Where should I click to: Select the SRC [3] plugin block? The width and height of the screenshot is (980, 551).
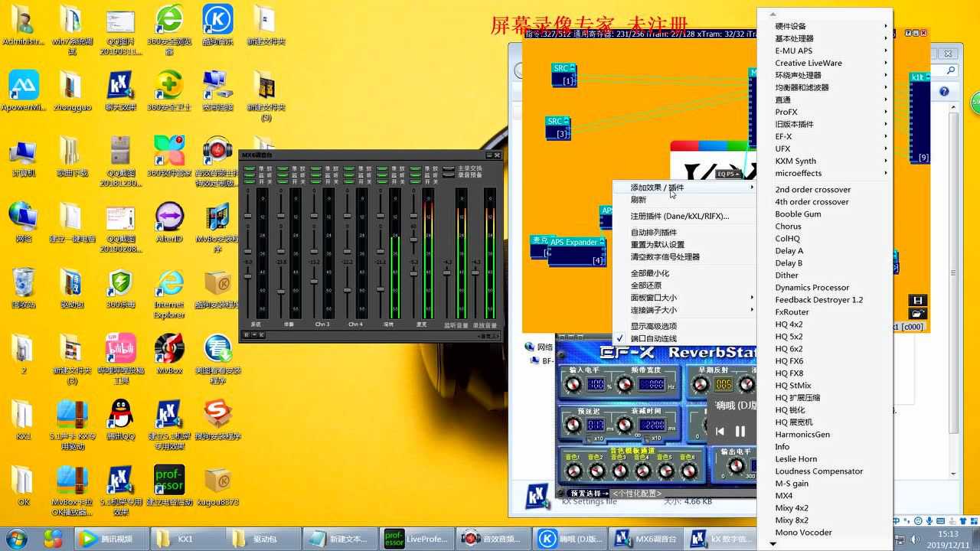click(558, 128)
